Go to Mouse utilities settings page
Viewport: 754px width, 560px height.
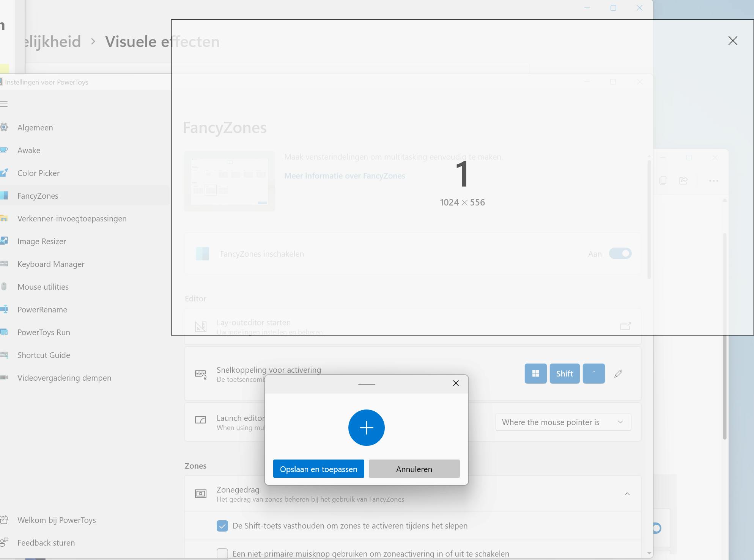tap(43, 287)
